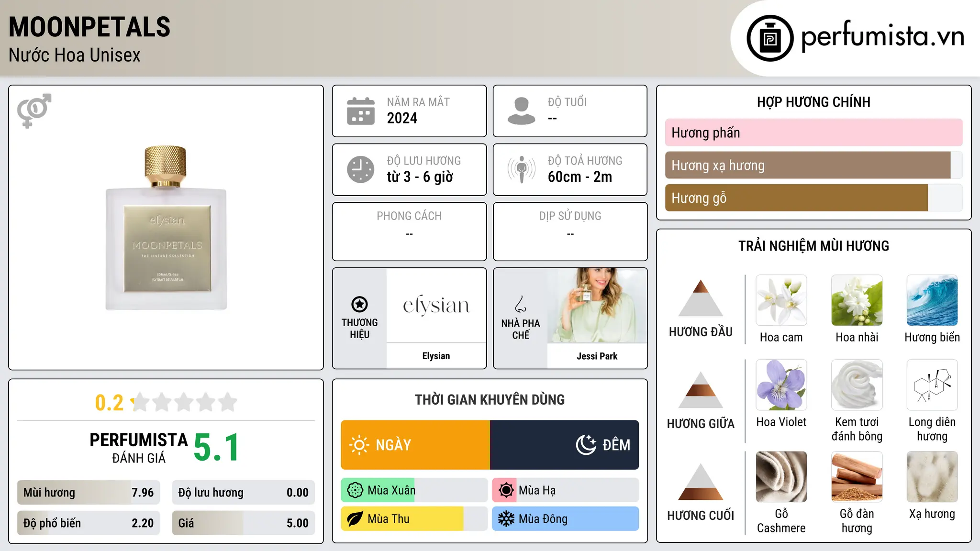Image resolution: width=980 pixels, height=551 pixels.
Task: Click the Jessi Park perfumer photo
Action: click(x=597, y=305)
